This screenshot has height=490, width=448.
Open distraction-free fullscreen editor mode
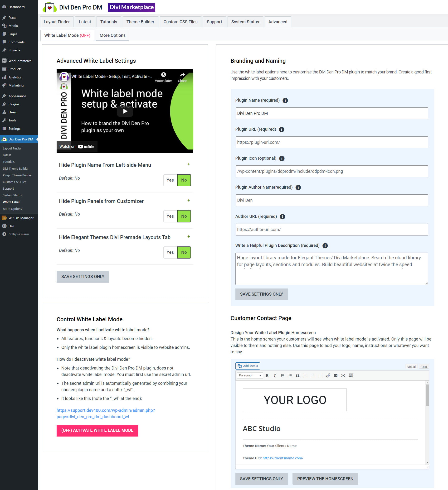[x=343, y=375]
